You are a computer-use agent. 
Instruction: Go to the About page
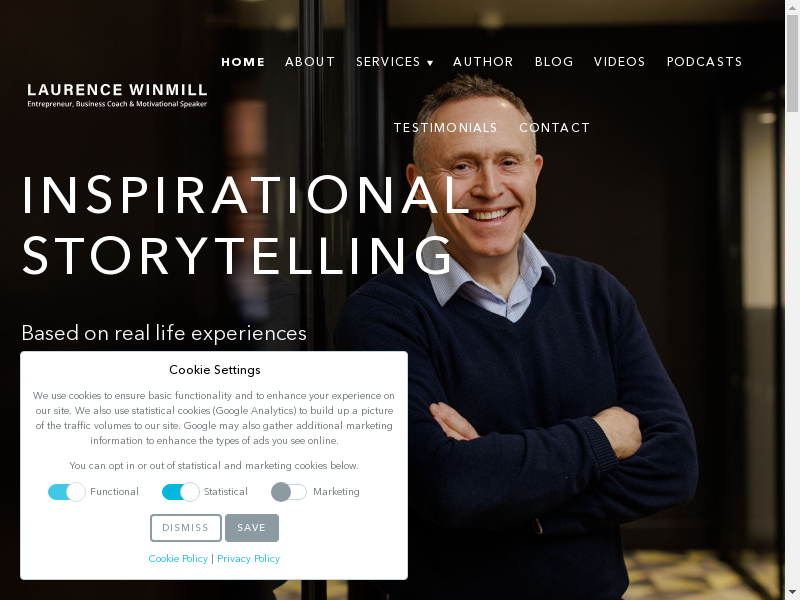310,62
